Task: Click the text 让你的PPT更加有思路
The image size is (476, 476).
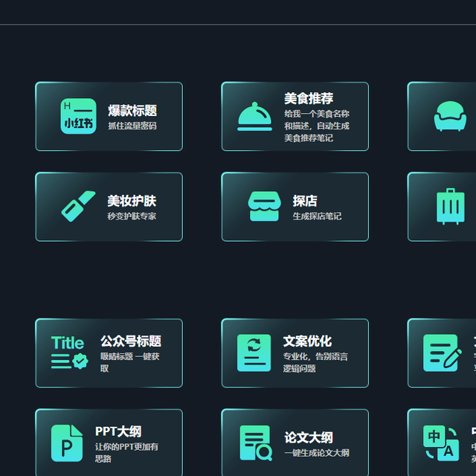Action: [x=126, y=453]
